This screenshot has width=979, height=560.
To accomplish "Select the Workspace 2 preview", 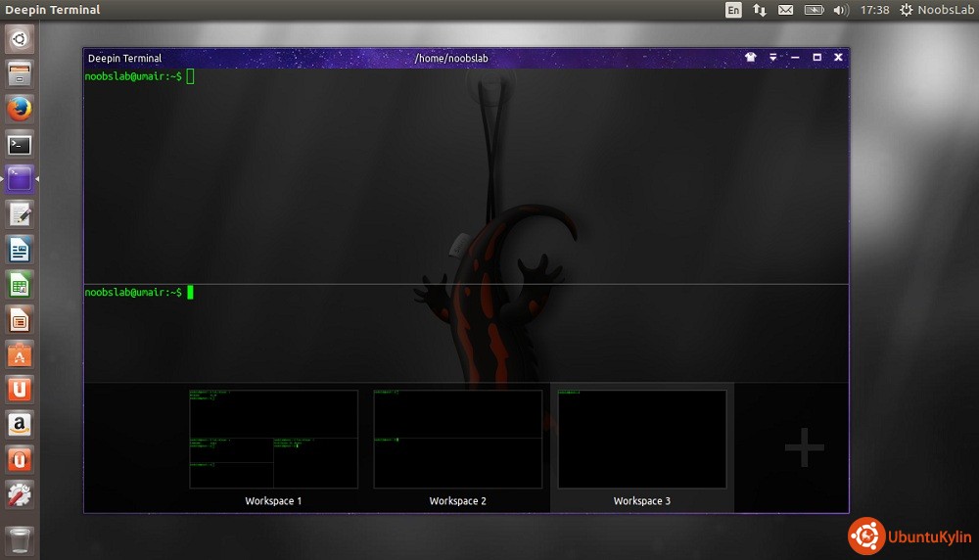I will (x=457, y=439).
